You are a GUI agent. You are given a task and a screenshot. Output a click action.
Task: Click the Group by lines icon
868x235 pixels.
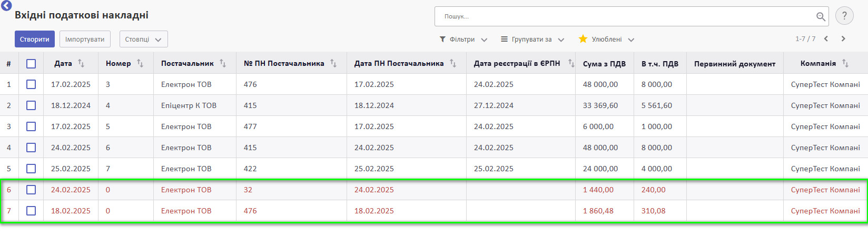(x=504, y=39)
